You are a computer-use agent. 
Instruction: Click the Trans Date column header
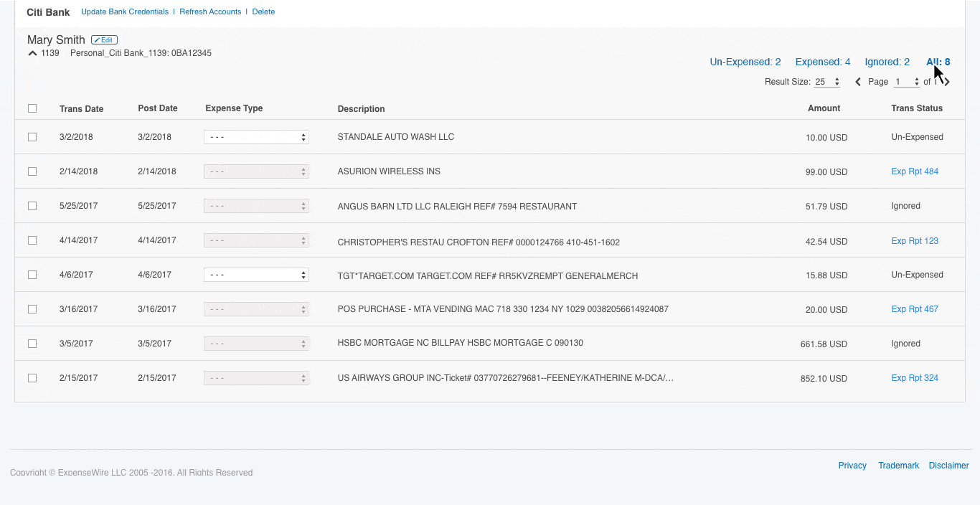point(82,109)
